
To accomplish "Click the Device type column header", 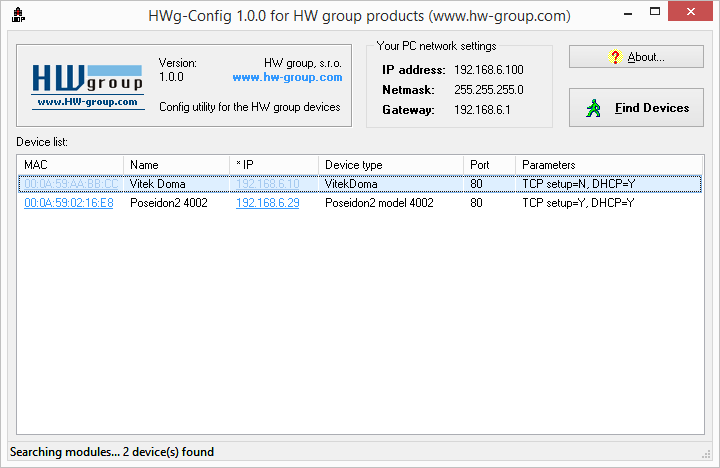I will pyautogui.click(x=391, y=165).
